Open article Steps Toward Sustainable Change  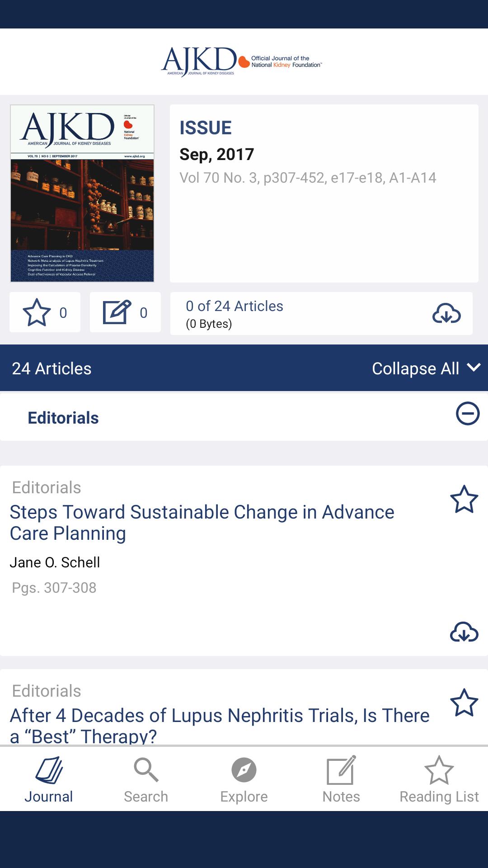coord(202,523)
